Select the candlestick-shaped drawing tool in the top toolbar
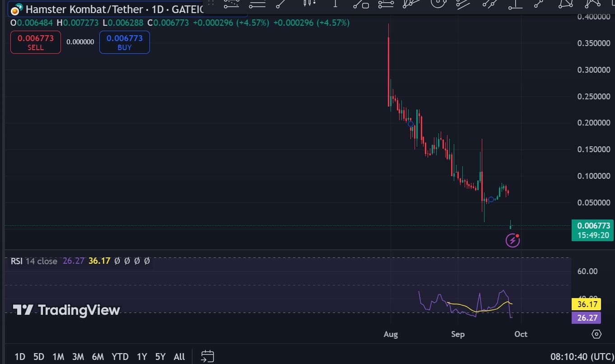The width and height of the screenshot is (615, 364). pos(309,3)
